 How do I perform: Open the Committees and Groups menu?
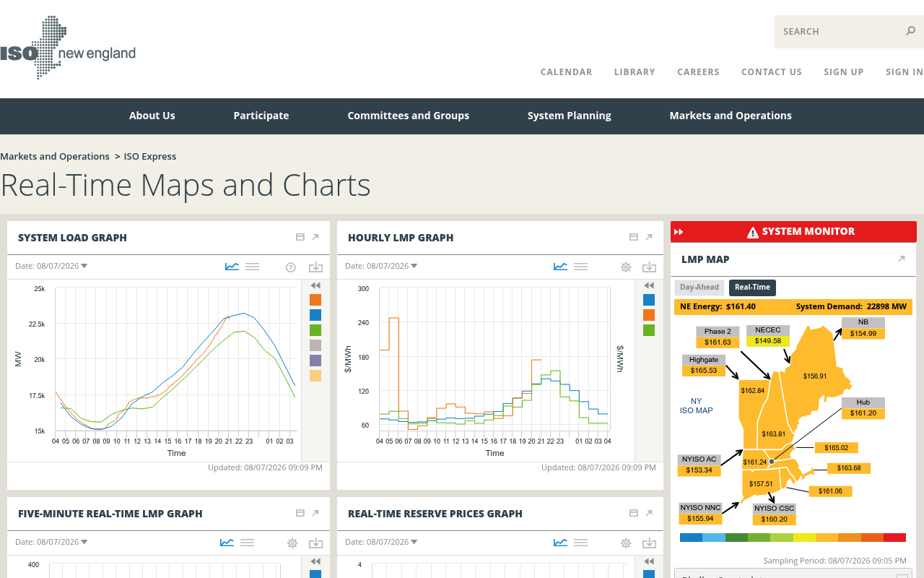[409, 116]
